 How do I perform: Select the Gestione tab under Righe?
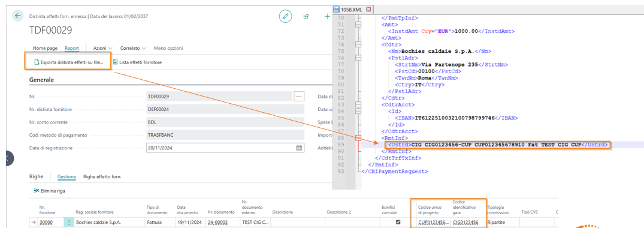pos(66,176)
